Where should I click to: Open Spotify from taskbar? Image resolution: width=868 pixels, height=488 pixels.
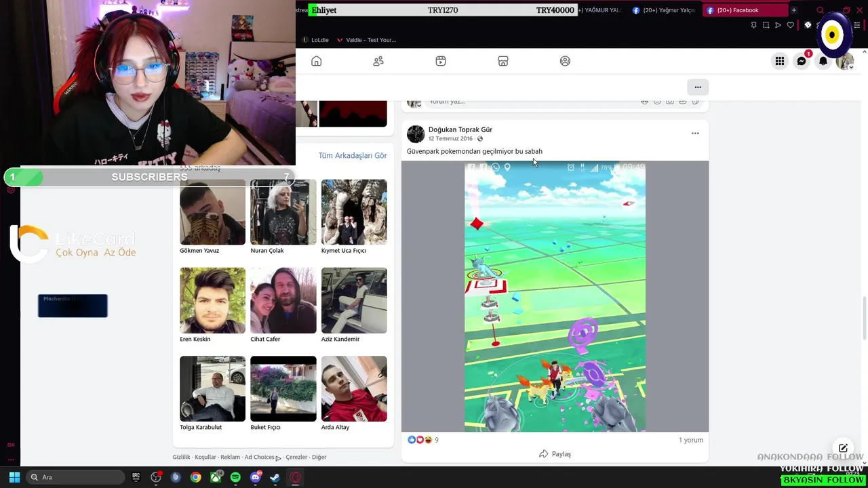235,477
